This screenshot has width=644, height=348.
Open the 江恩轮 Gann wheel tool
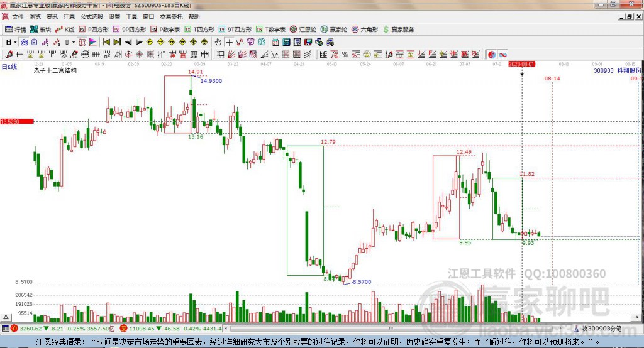(x=303, y=29)
